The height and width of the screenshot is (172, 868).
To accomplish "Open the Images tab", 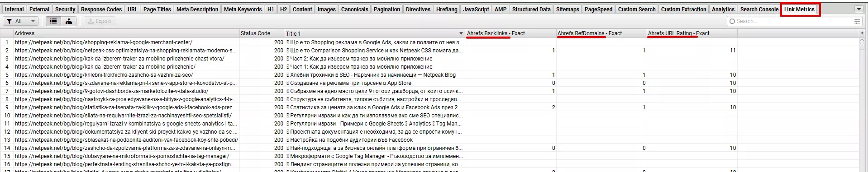I will pos(326,9).
